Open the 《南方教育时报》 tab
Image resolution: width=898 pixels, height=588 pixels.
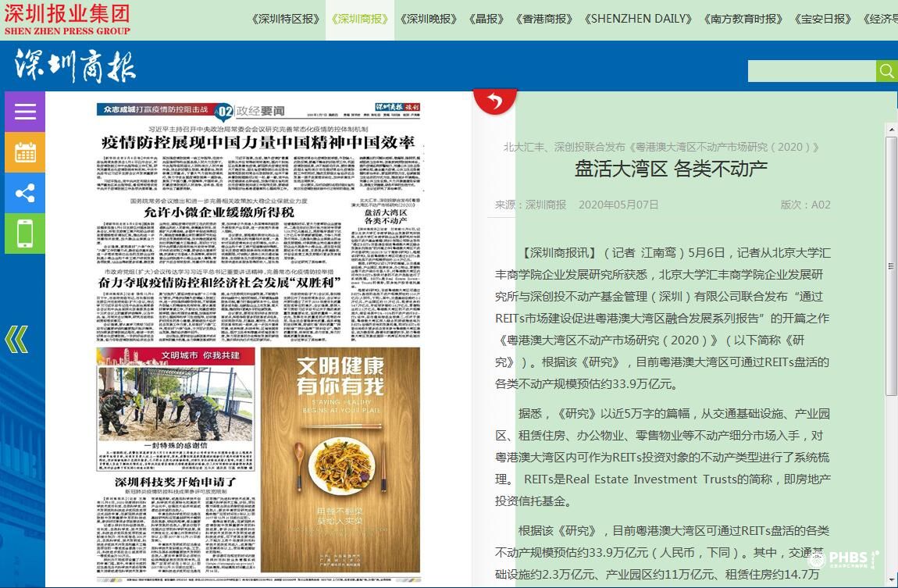(743, 19)
